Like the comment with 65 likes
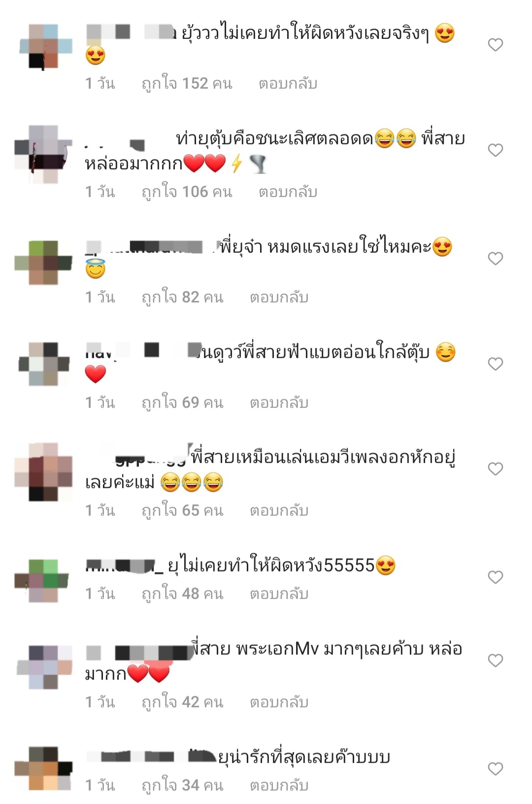532x804 pixels. click(495, 469)
